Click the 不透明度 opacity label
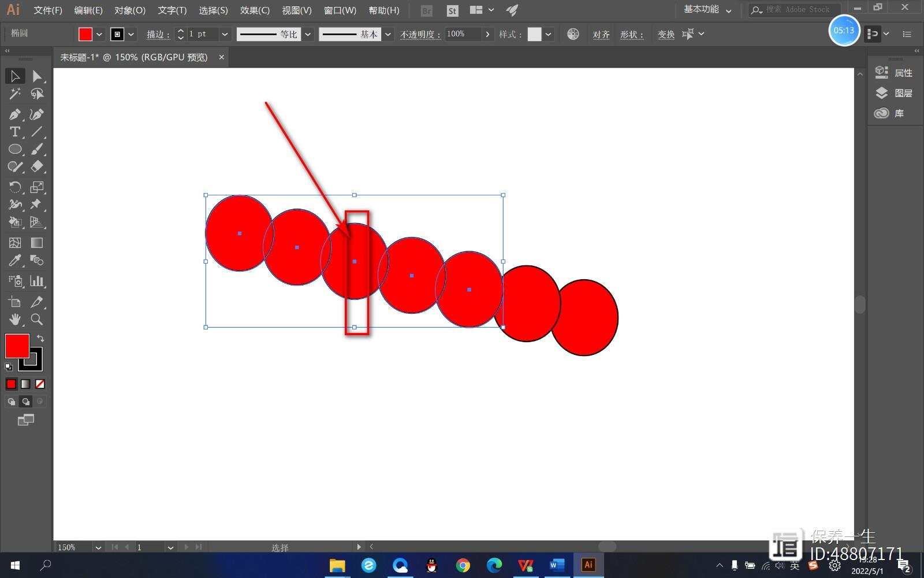 click(x=420, y=35)
